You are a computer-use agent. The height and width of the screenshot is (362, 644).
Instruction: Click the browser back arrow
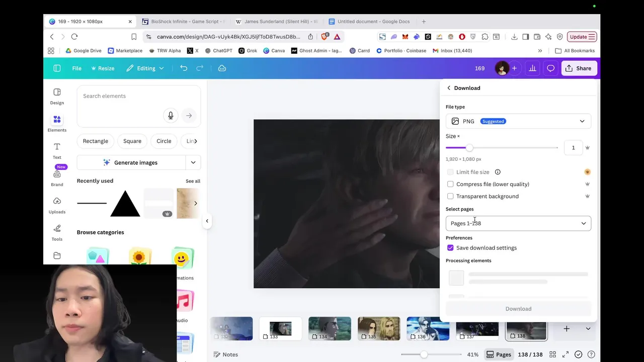(51, 37)
